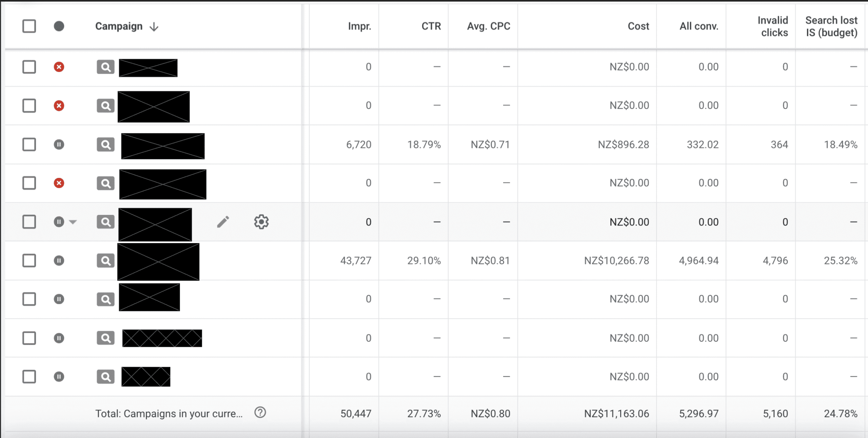Image resolution: width=868 pixels, height=438 pixels.
Task: Open status dropdown arrow in hovered row
Action: 73,222
